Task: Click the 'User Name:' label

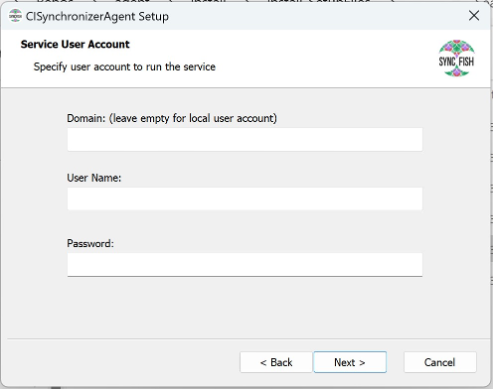Action: coord(94,178)
